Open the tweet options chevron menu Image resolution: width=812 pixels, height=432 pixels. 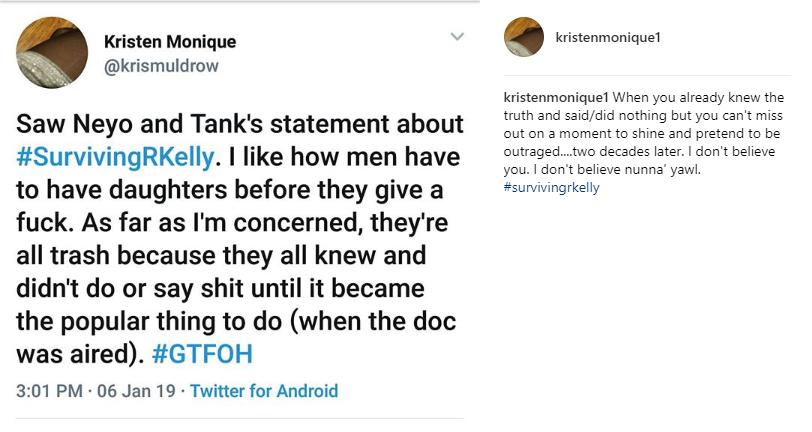pyautogui.click(x=457, y=37)
